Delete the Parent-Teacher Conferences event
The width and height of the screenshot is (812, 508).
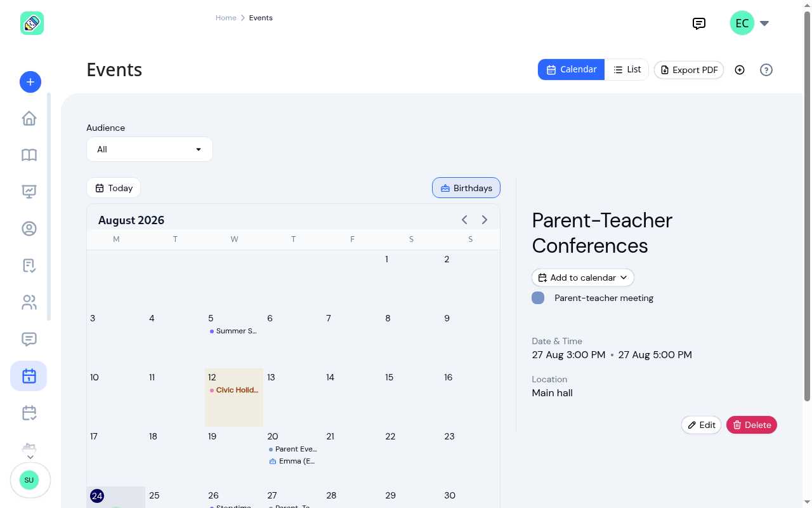pos(752,425)
